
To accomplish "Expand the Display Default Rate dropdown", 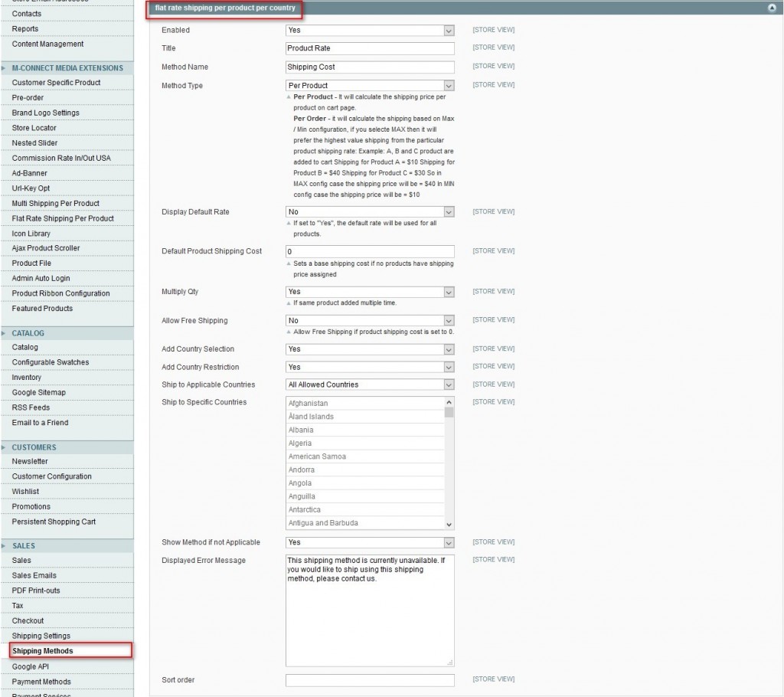I will coord(370,212).
